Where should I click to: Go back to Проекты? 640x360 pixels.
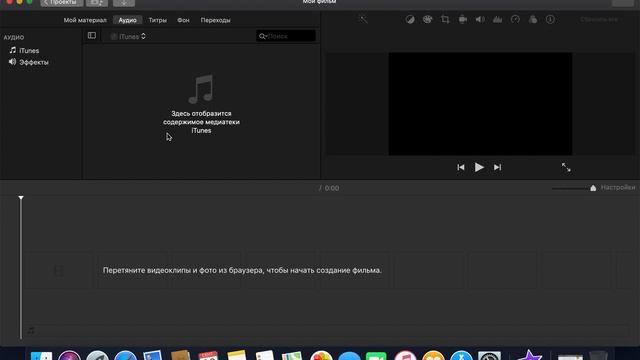(62, 2)
